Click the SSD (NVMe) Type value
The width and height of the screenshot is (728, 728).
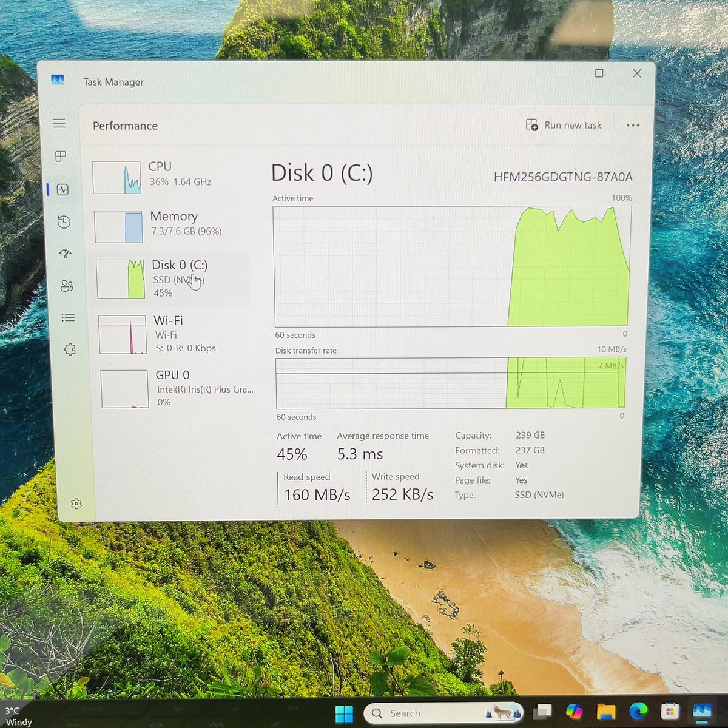click(539, 495)
